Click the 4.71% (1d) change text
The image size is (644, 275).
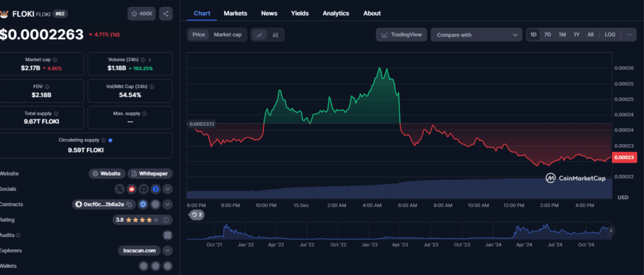[x=104, y=35]
